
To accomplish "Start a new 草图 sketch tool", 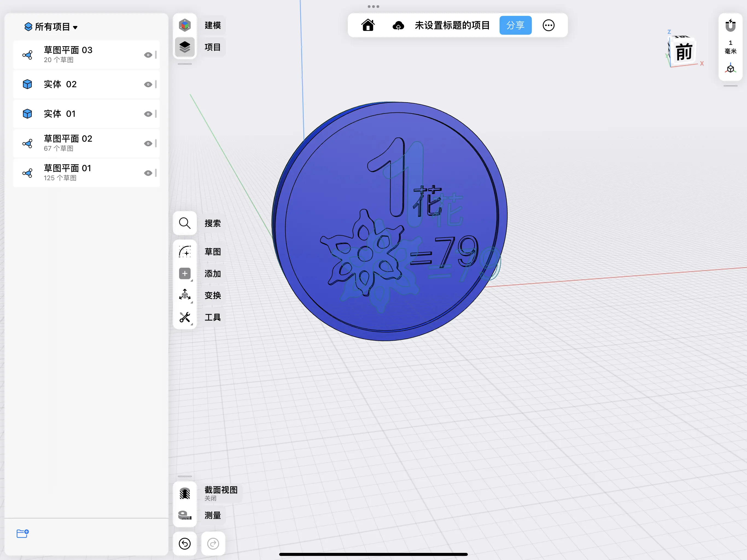I will [x=185, y=252].
